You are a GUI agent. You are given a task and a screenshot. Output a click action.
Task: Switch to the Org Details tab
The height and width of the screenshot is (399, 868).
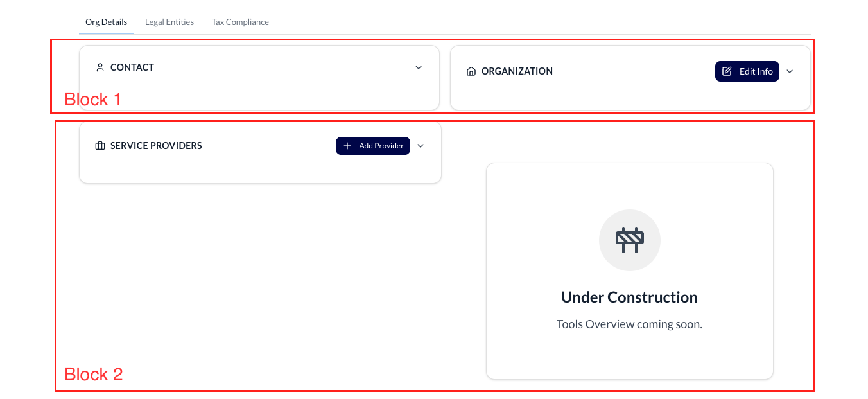[106, 22]
